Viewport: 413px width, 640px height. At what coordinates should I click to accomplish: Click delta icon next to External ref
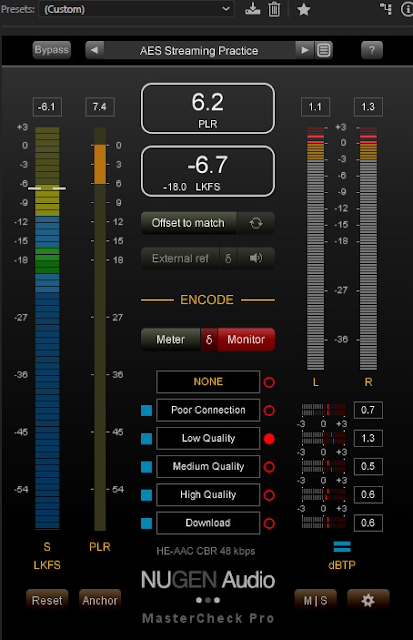tap(228, 258)
